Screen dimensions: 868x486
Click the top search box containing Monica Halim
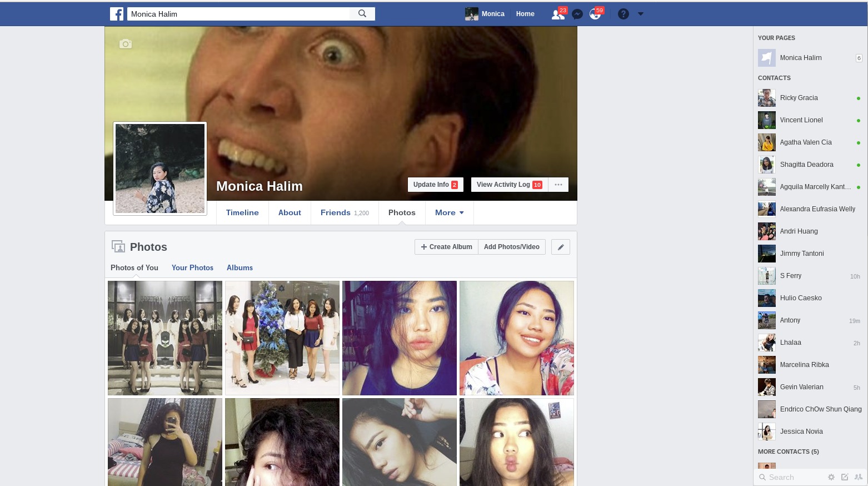[239, 14]
